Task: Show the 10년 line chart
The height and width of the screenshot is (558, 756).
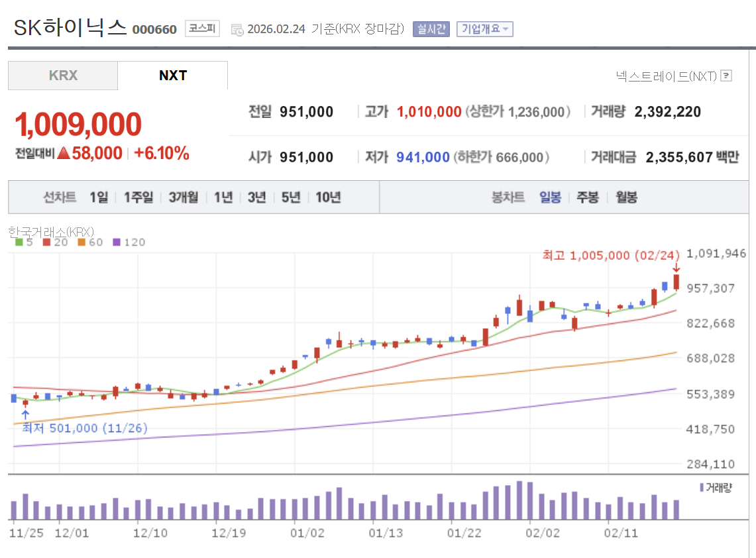Action: (329, 197)
